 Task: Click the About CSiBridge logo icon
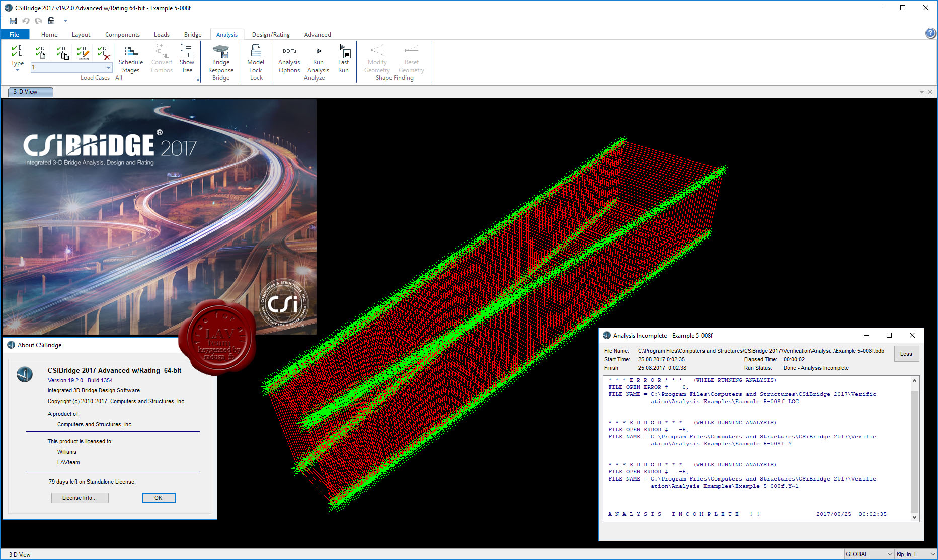coord(25,374)
